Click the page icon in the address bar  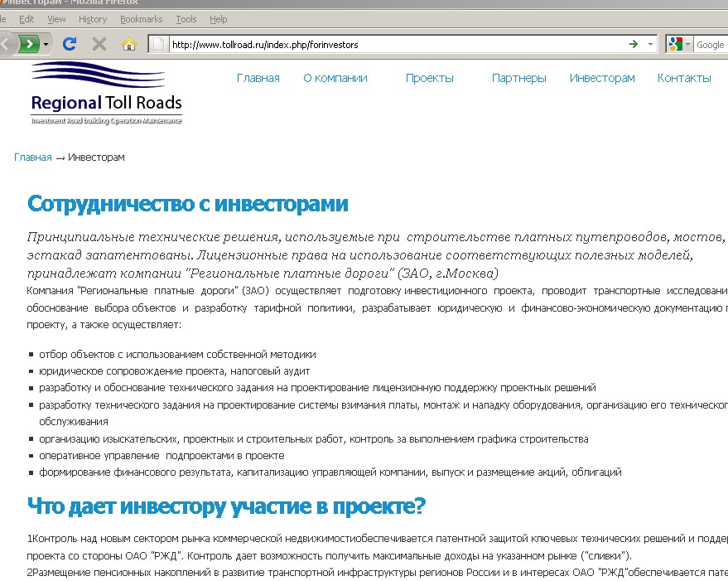(159, 45)
